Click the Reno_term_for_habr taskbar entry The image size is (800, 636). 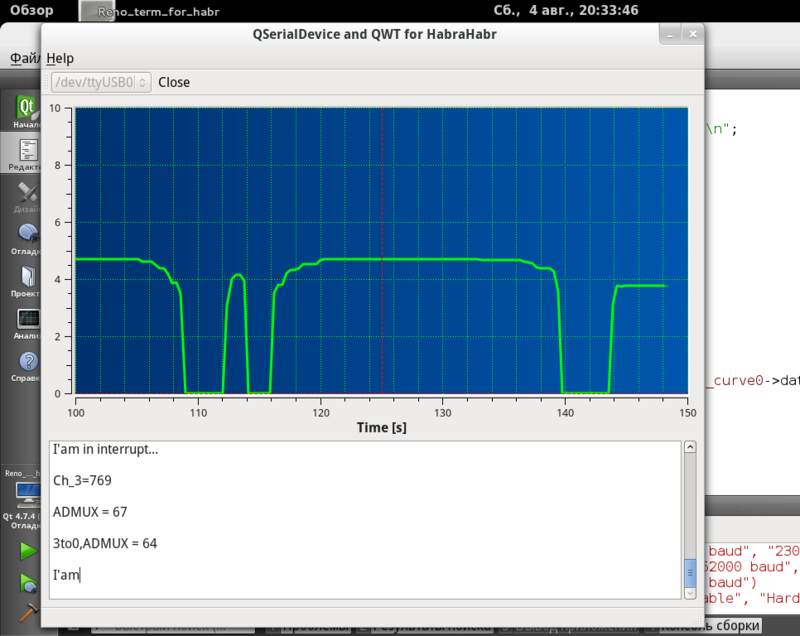pyautogui.click(x=151, y=11)
